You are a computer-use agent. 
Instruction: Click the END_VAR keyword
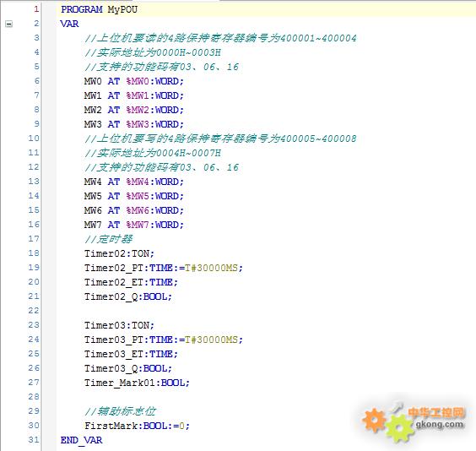(x=81, y=440)
